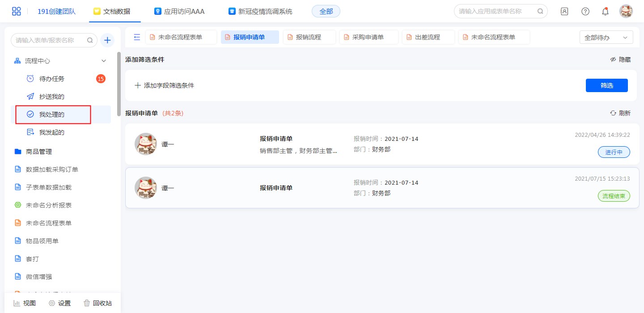Click the app grid icon at top left
This screenshot has width=644, height=313.
click(x=17, y=11)
